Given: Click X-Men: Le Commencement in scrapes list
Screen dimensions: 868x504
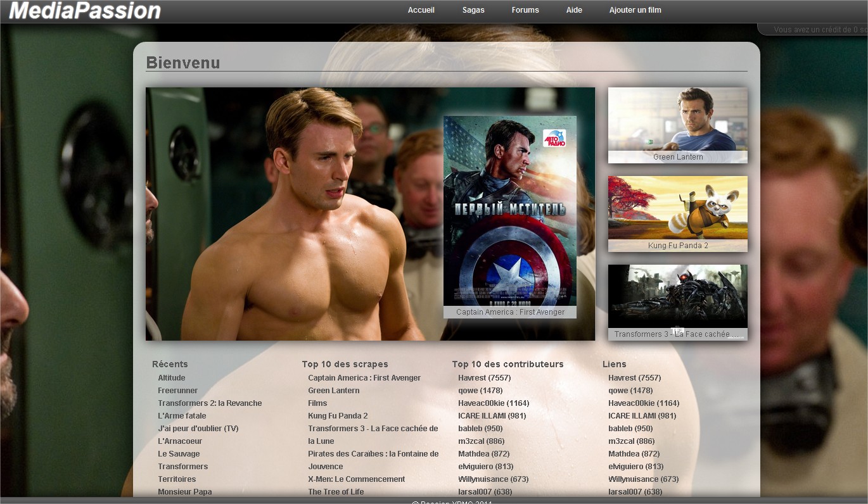Looking at the screenshot, I should pyautogui.click(x=357, y=479).
